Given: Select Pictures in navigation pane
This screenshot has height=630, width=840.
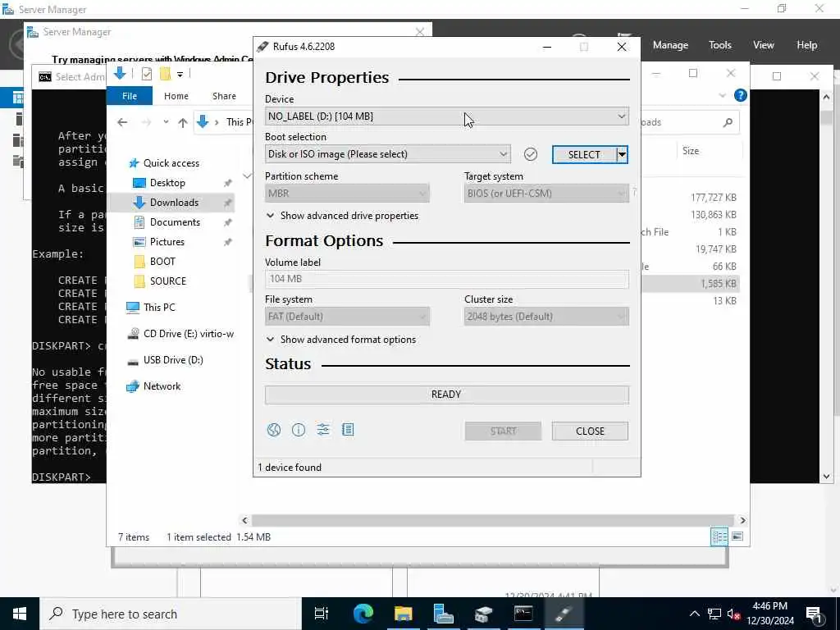Looking at the screenshot, I should pyautogui.click(x=158, y=242).
